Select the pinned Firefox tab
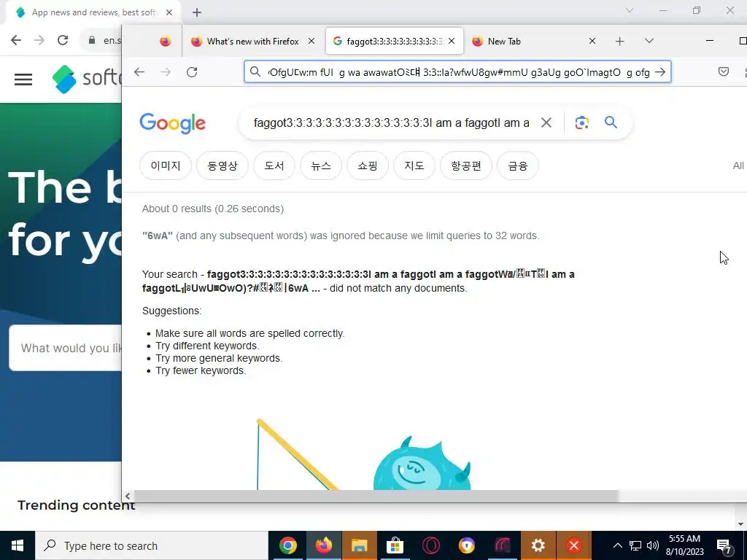747x560 pixels. 166,42
